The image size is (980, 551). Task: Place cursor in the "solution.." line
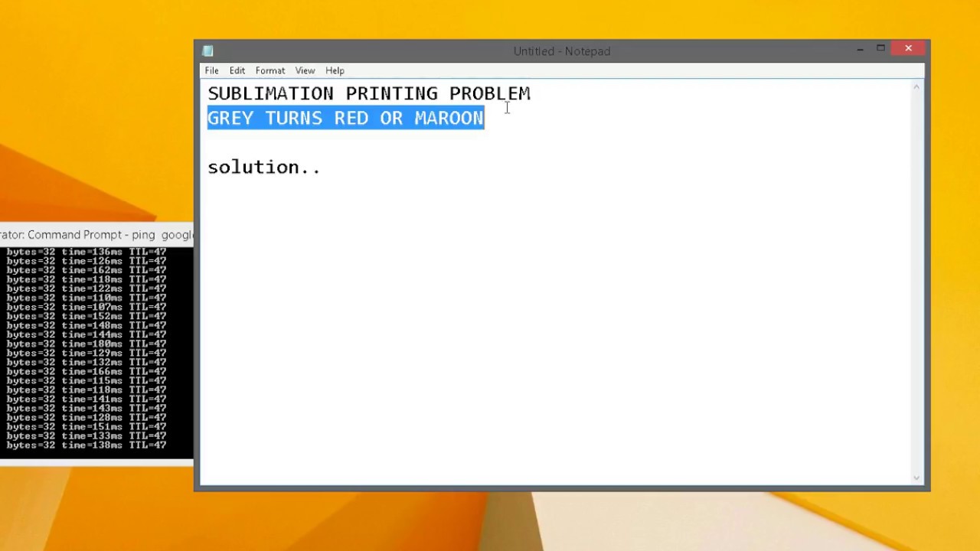click(x=264, y=167)
